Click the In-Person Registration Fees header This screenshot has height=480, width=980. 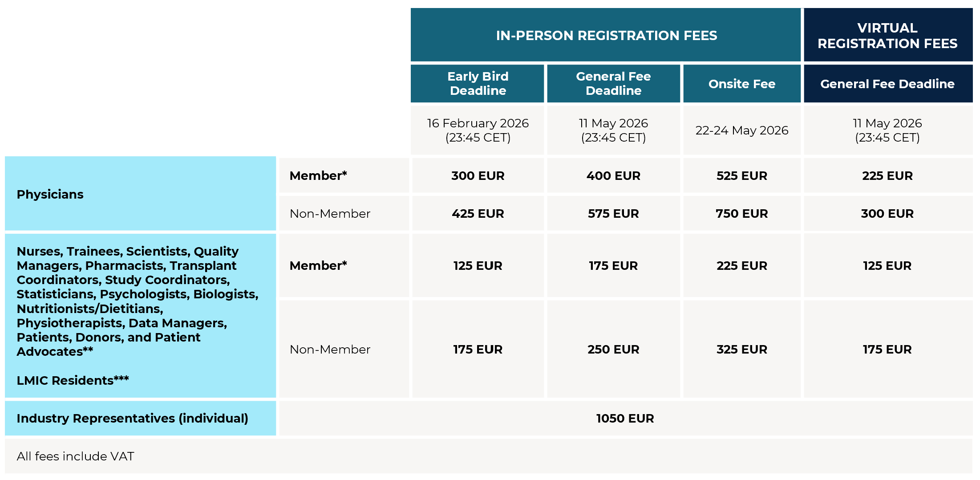[x=606, y=35]
